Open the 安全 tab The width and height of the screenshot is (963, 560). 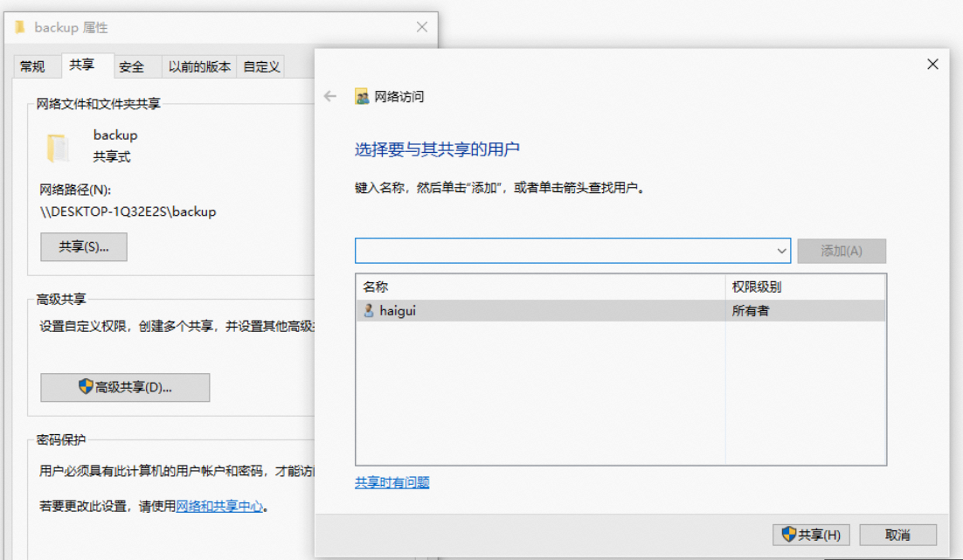click(132, 66)
